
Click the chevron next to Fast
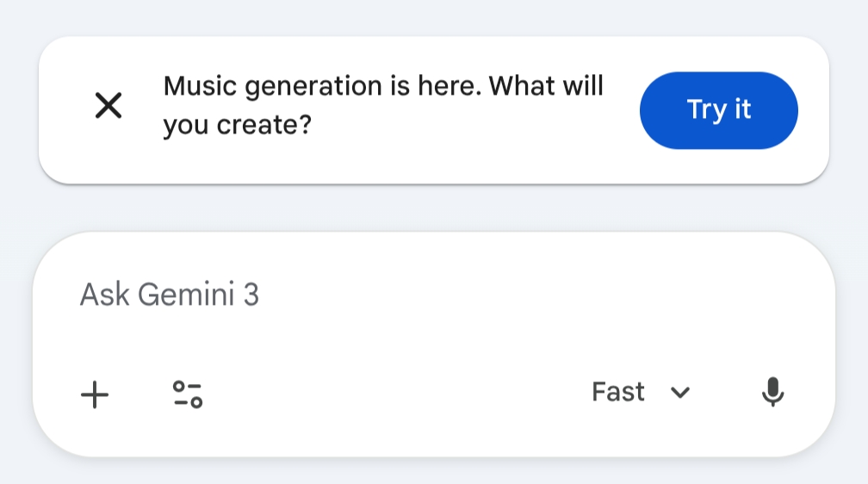coord(680,394)
